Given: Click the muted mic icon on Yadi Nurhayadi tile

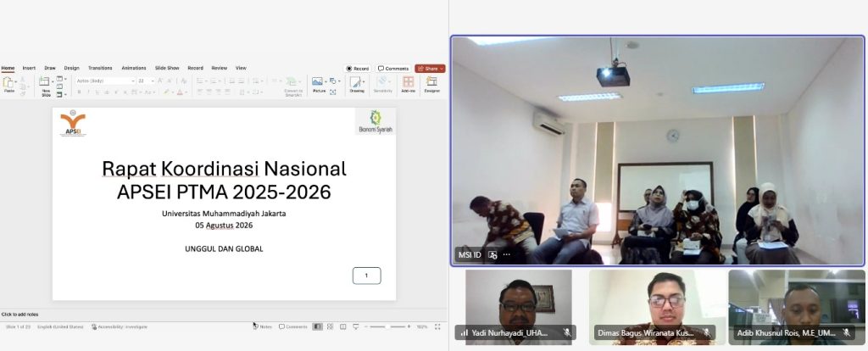Looking at the screenshot, I should coord(567,332).
